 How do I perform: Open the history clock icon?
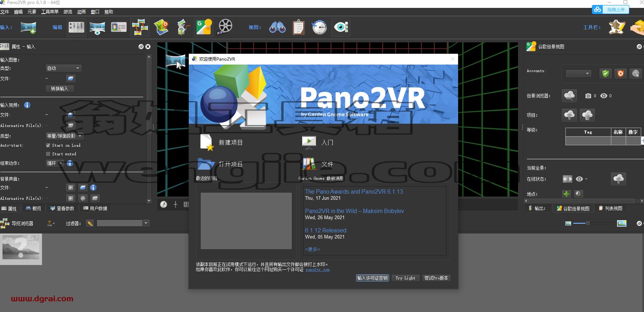pos(319,27)
